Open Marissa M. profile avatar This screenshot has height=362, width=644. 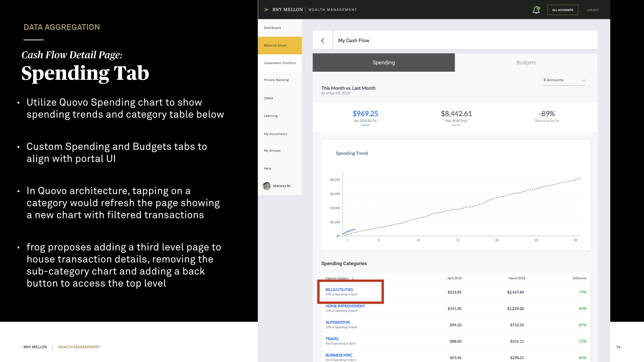(x=267, y=186)
